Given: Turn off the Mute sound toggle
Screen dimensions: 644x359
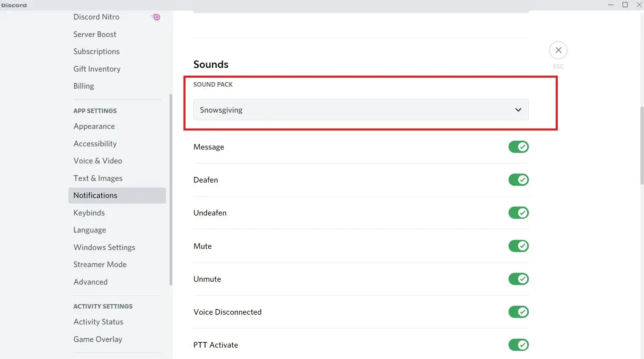Looking at the screenshot, I should 518,246.
